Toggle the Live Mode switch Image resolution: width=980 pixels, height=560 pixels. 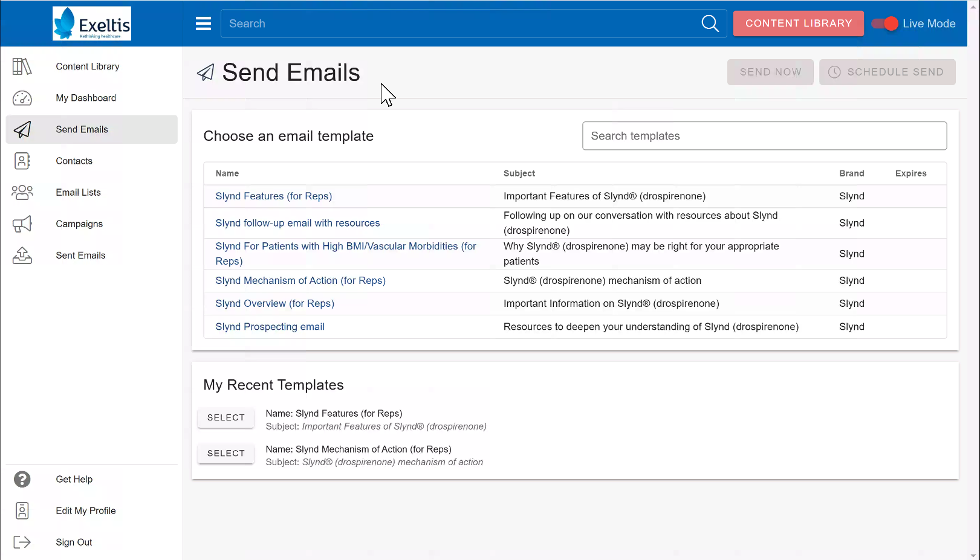click(885, 24)
